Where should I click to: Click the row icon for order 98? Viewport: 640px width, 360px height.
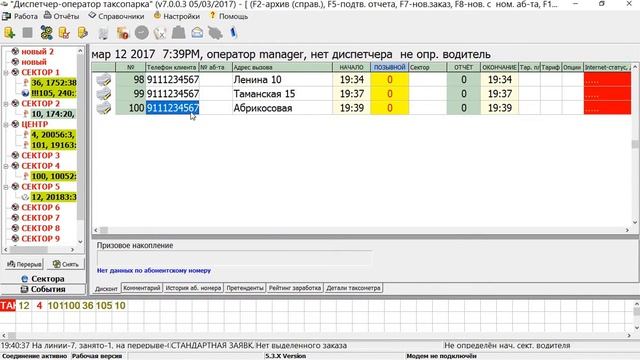pos(104,80)
